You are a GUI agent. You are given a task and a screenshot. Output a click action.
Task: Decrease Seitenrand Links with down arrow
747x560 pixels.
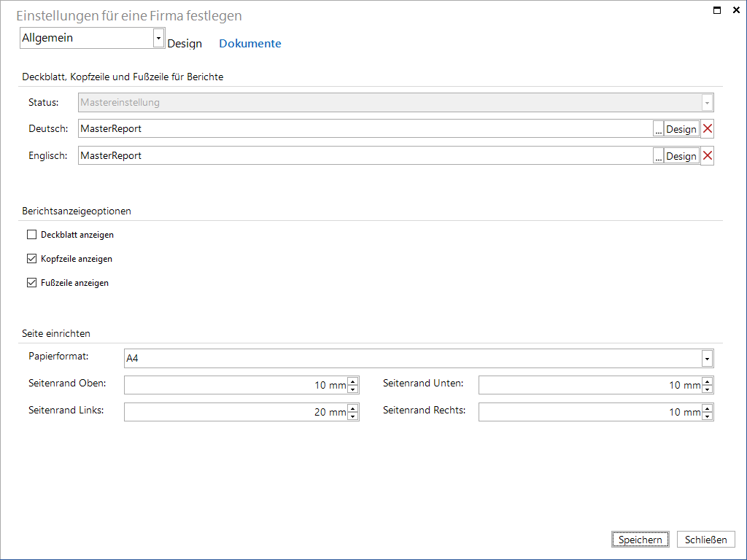(352, 416)
